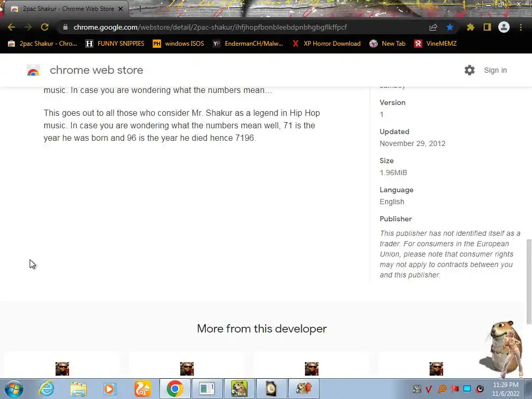
Task: Open taskbar clock 11:29 PM
Action: click(x=506, y=389)
